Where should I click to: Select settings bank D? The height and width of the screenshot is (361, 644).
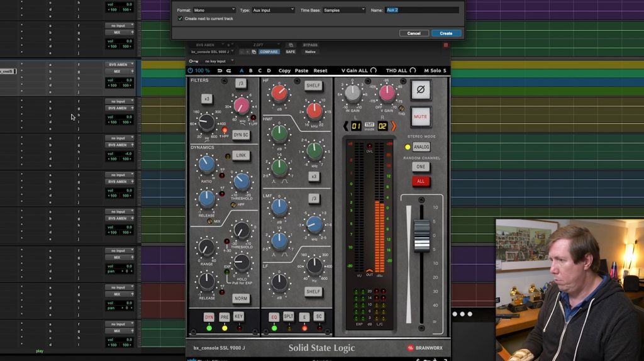[269, 70]
